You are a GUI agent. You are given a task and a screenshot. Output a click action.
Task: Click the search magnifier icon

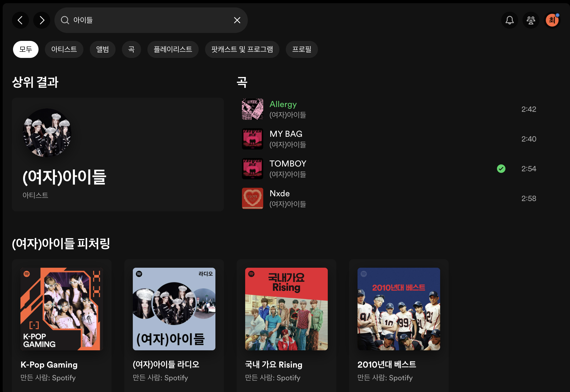click(x=65, y=20)
